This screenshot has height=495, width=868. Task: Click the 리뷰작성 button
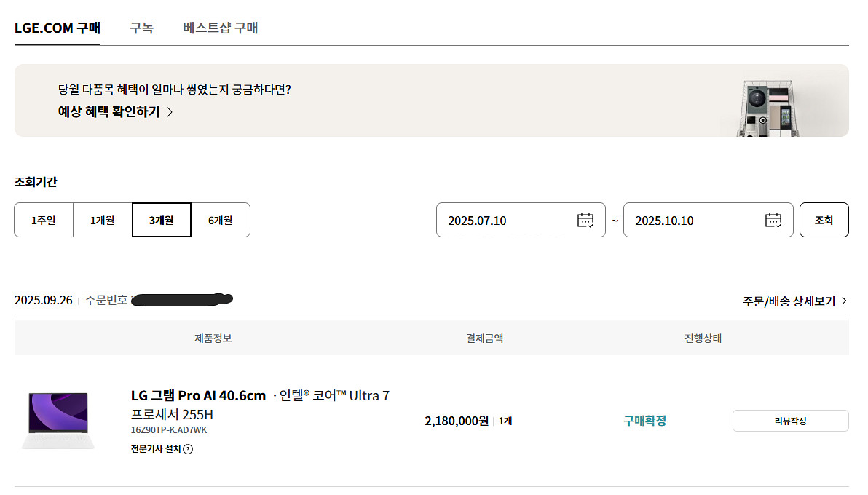click(790, 421)
